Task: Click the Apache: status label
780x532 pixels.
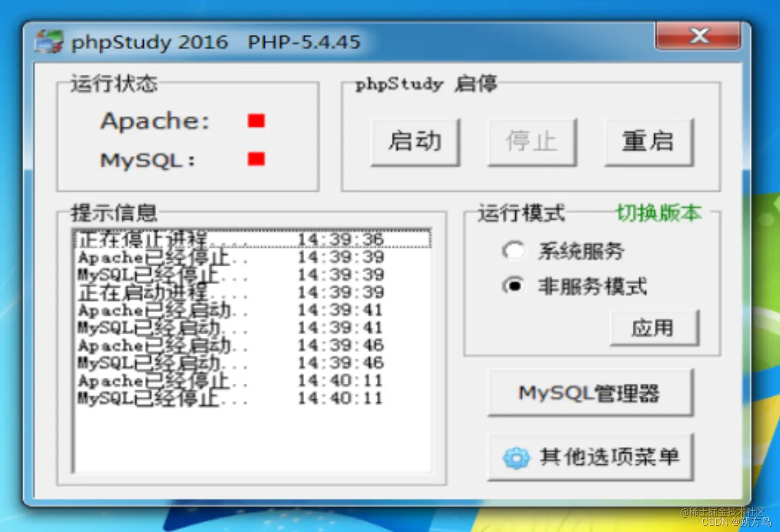Action: point(155,121)
